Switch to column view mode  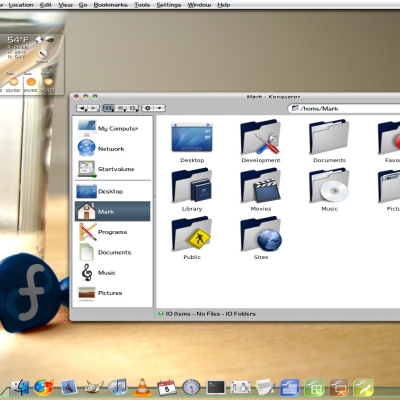pyautogui.click(x=133, y=108)
